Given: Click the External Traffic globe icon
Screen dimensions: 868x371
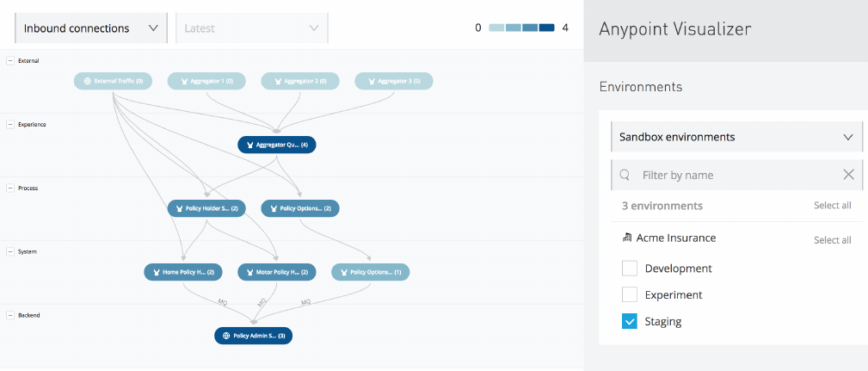Looking at the screenshot, I should 87,81.
